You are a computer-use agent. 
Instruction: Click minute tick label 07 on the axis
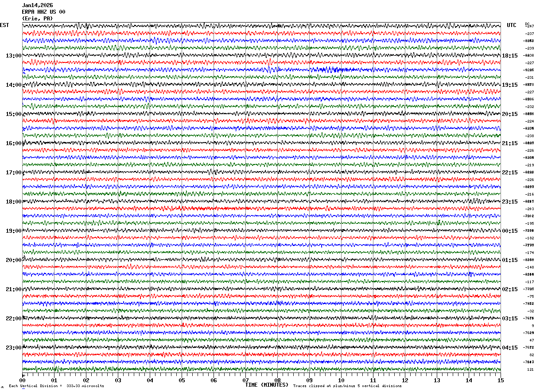coord(245,380)
